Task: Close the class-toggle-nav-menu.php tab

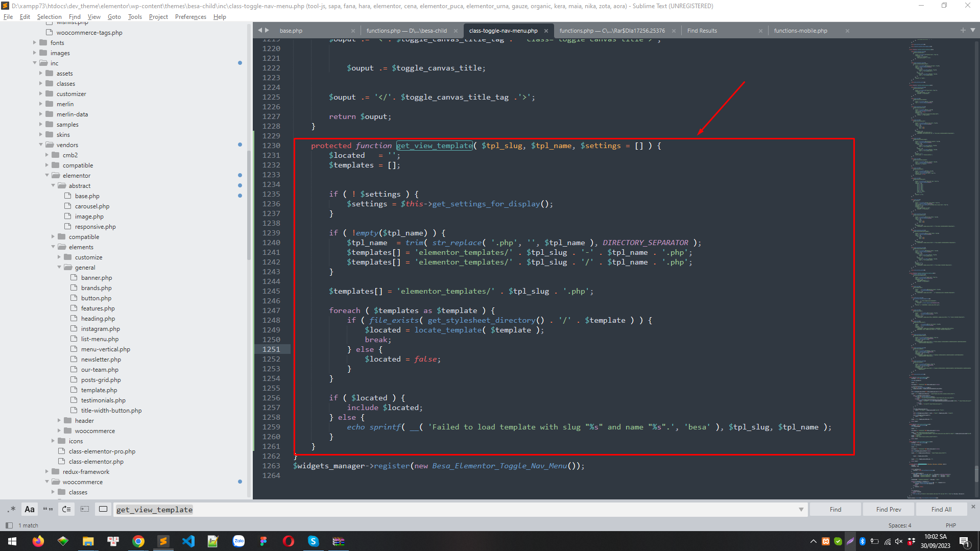Action: point(546,31)
